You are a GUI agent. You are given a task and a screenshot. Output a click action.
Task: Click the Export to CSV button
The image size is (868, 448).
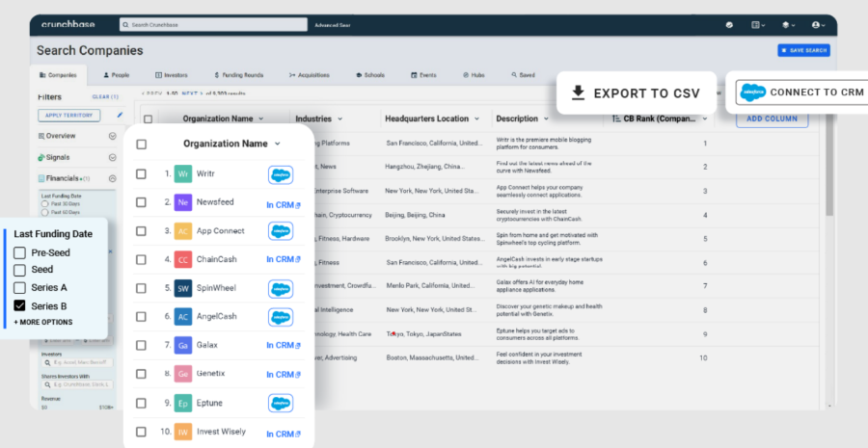tap(636, 93)
